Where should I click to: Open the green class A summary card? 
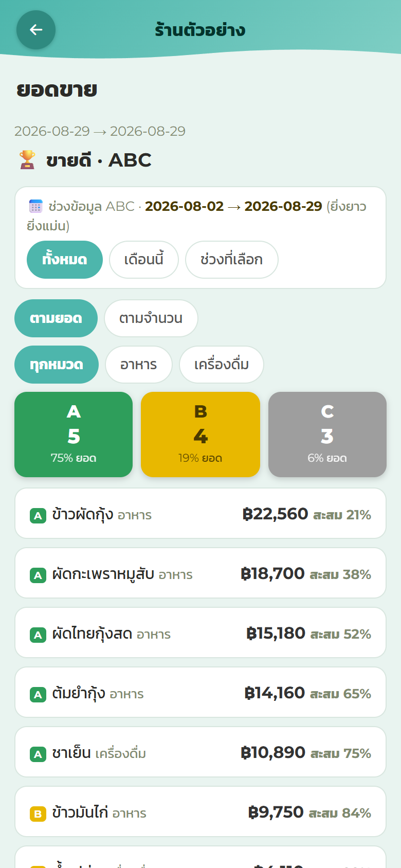[74, 435]
